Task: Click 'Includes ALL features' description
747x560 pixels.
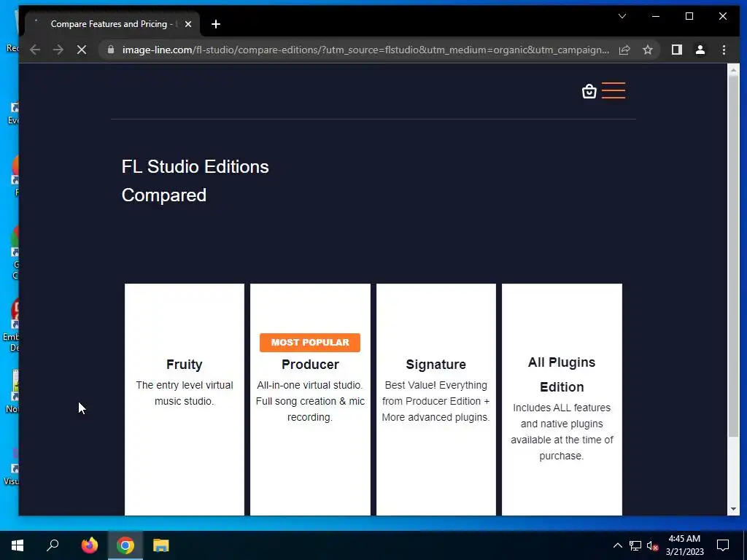Action: tap(562, 432)
